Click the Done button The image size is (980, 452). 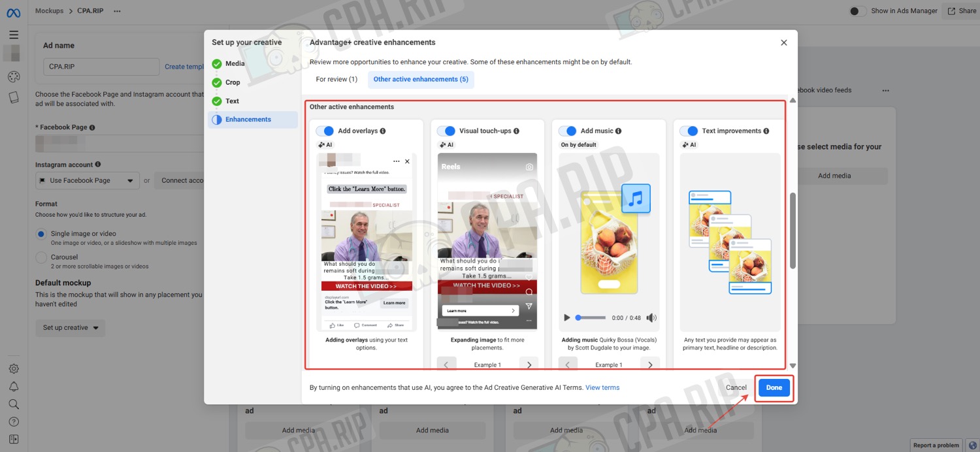[774, 388]
